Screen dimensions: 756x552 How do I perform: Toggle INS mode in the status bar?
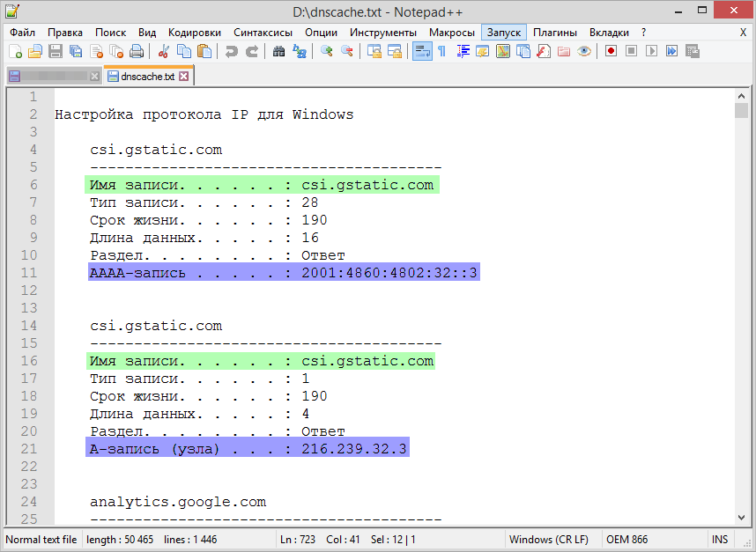[x=720, y=540]
